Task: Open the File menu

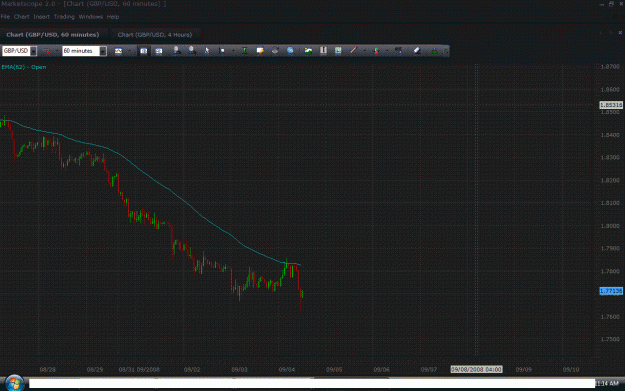Action: 5,17
